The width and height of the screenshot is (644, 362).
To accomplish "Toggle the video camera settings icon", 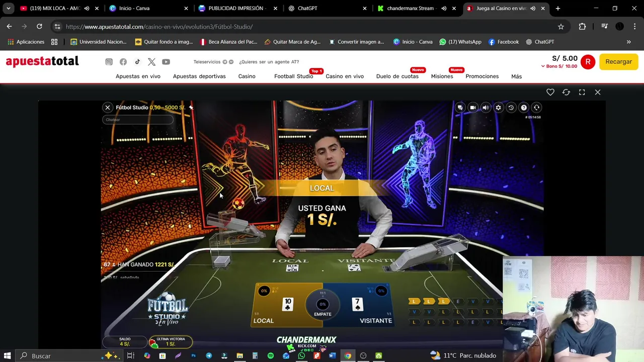I will 472,108.
